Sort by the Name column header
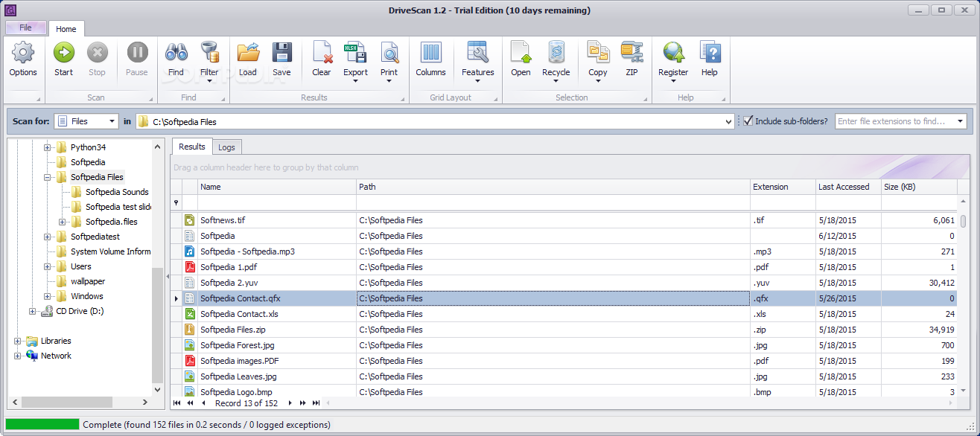 (276, 187)
